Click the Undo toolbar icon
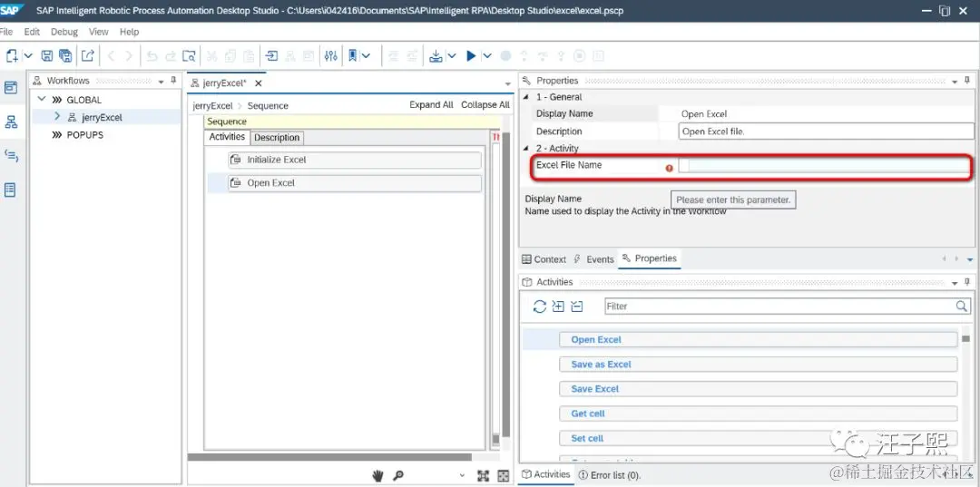The width and height of the screenshot is (980, 487). point(152,56)
